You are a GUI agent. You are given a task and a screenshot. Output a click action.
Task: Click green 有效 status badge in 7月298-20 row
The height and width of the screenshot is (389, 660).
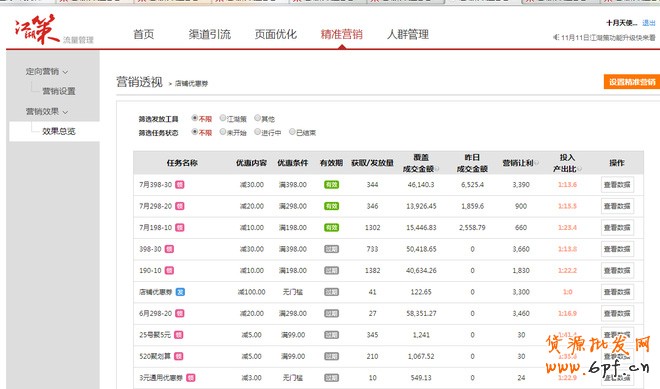[x=331, y=206]
